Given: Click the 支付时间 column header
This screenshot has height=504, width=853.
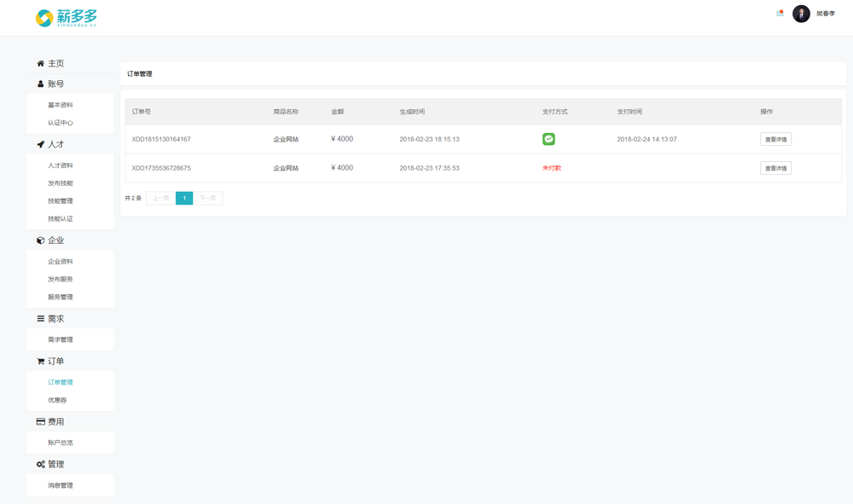Looking at the screenshot, I should [630, 112].
